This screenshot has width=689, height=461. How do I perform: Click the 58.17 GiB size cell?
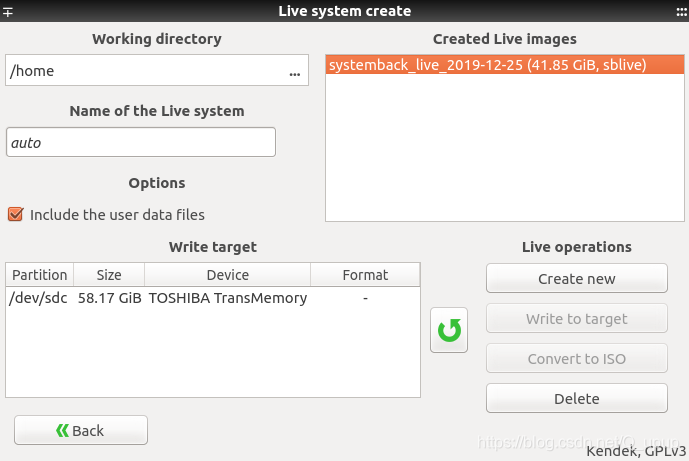[109, 298]
